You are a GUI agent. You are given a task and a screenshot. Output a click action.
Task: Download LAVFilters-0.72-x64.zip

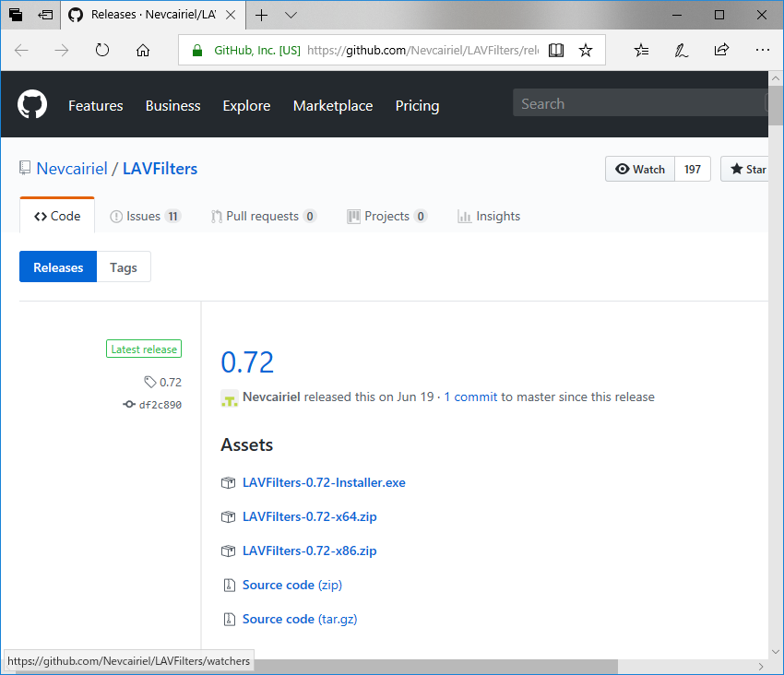click(310, 516)
